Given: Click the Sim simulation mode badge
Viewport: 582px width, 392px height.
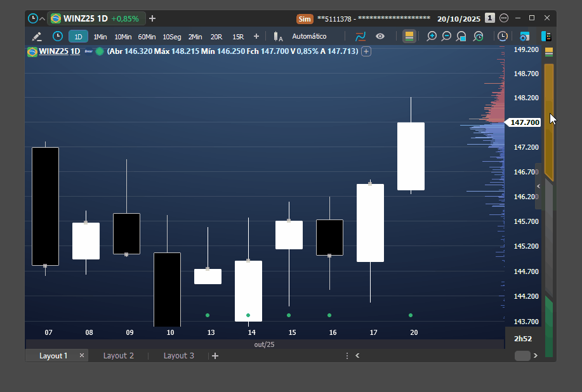Looking at the screenshot, I should [x=305, y=18].
